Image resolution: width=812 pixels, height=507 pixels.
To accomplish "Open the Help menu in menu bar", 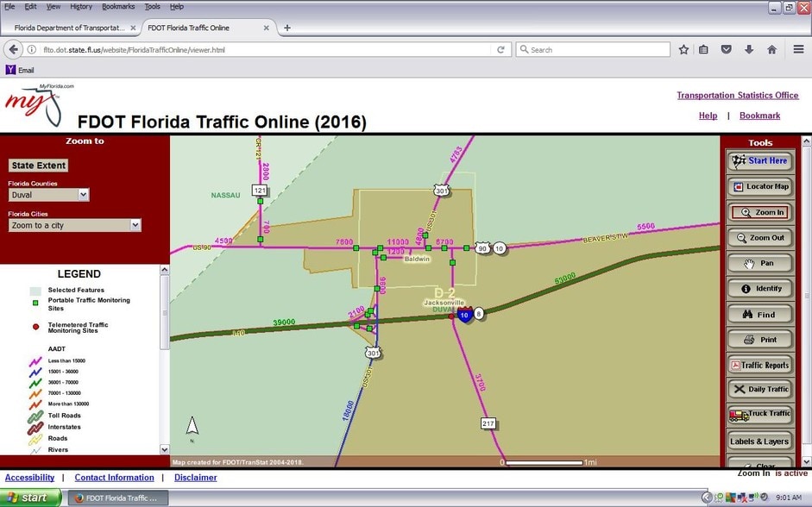I will (177, 7).
